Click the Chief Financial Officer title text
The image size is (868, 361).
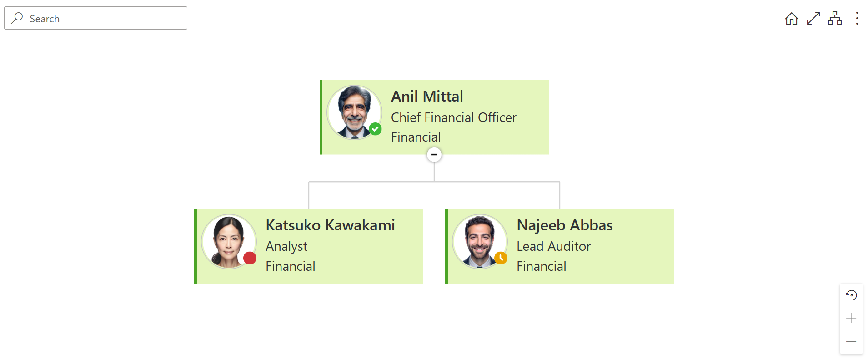pos(453,117)
